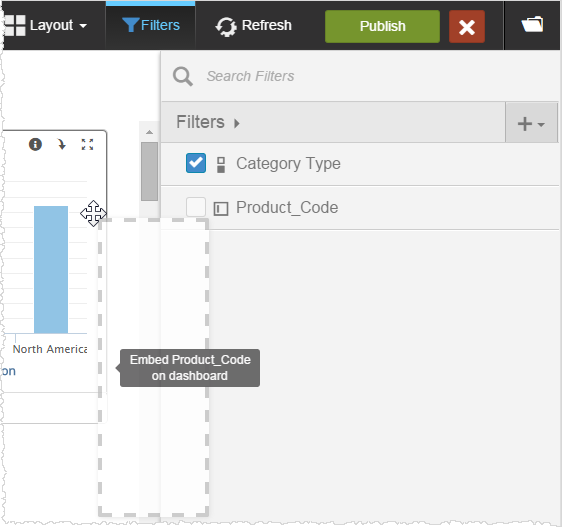This screenshot has height=529, width=562.
Task: Select the Filters tab
Action: [151, 25]
